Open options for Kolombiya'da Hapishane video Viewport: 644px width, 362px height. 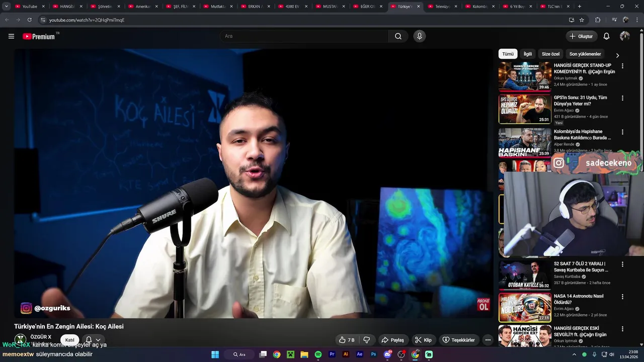[622, 132]
